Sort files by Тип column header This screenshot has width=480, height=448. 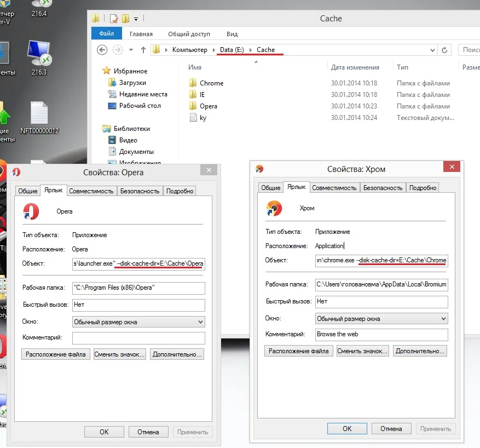(402, 67)
